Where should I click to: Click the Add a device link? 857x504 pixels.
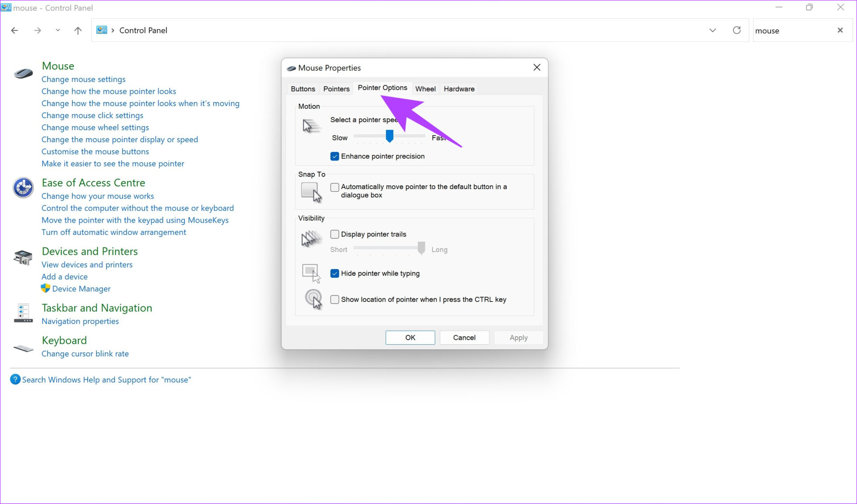point(65,277)
